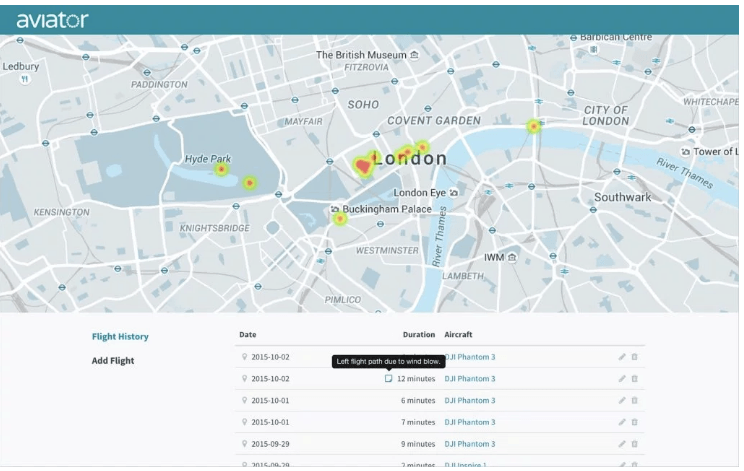Click the aviator logo in the header
The height and width of the screenshot is (471, 744).
(x=52, y=20)
